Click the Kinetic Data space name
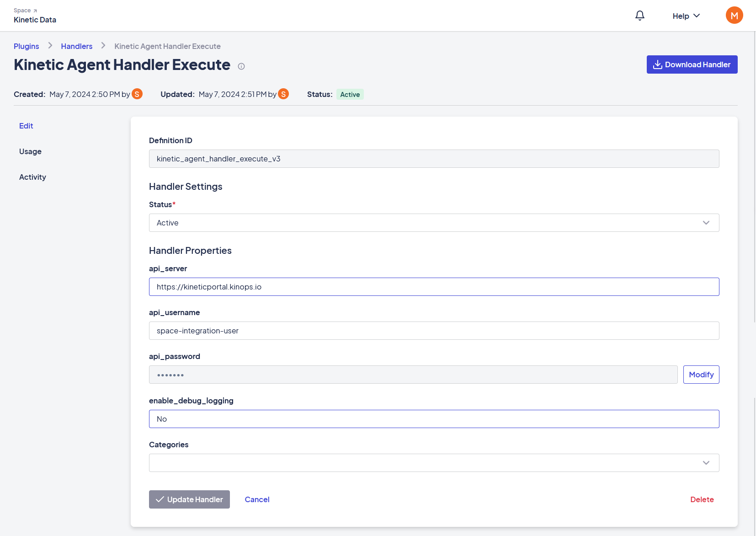Image resolution: width=756 pixels, height=536 pixels. (35, 20)
